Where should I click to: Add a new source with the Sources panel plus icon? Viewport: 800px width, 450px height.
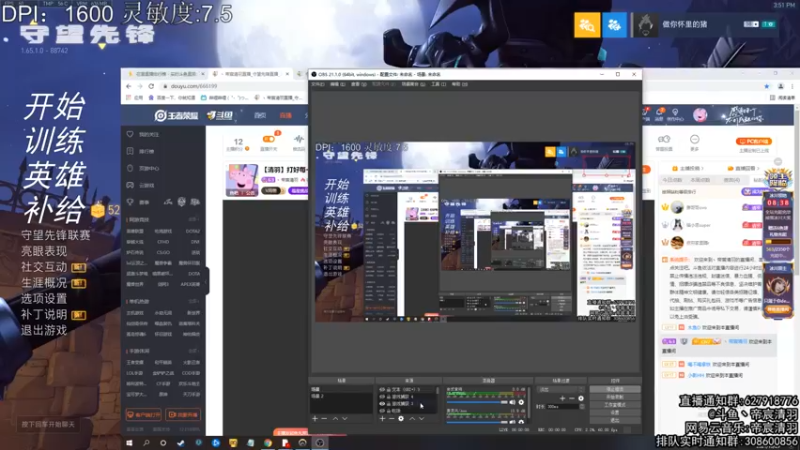click(382, 418)
